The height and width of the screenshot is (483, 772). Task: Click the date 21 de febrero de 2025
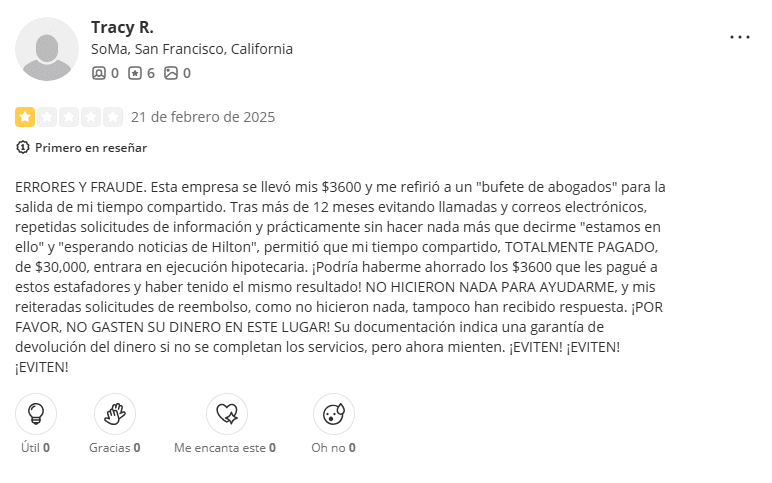(203, 117)
